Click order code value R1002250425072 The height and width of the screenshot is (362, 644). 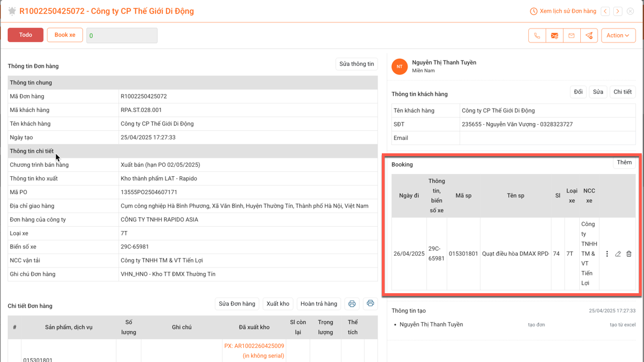144,97
